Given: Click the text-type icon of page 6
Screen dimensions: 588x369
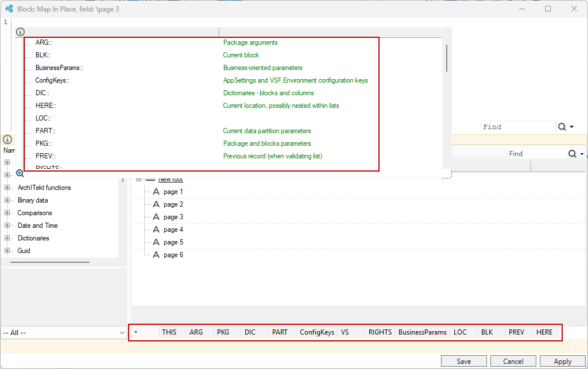Looking at the screenshot, I should (x=156, y=255).
